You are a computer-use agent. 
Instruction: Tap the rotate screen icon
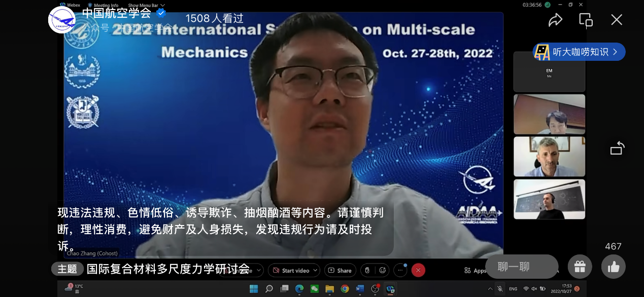point(617,148)
